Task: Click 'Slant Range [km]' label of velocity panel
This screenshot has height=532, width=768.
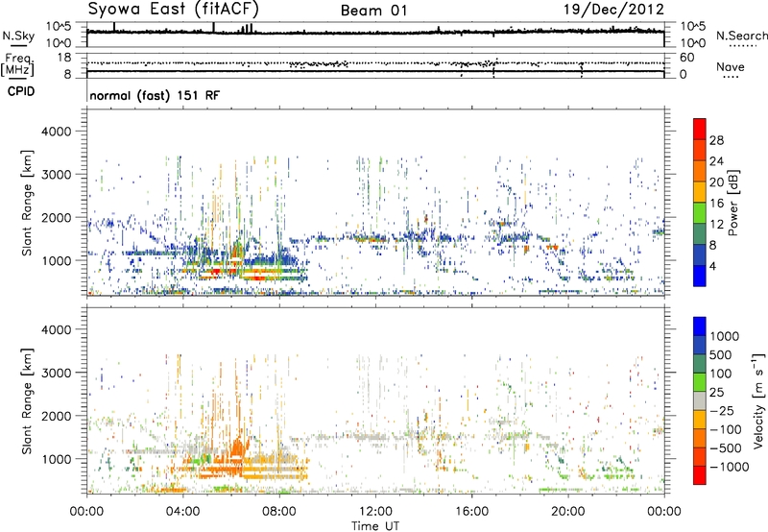Action: tap(27, 400)
